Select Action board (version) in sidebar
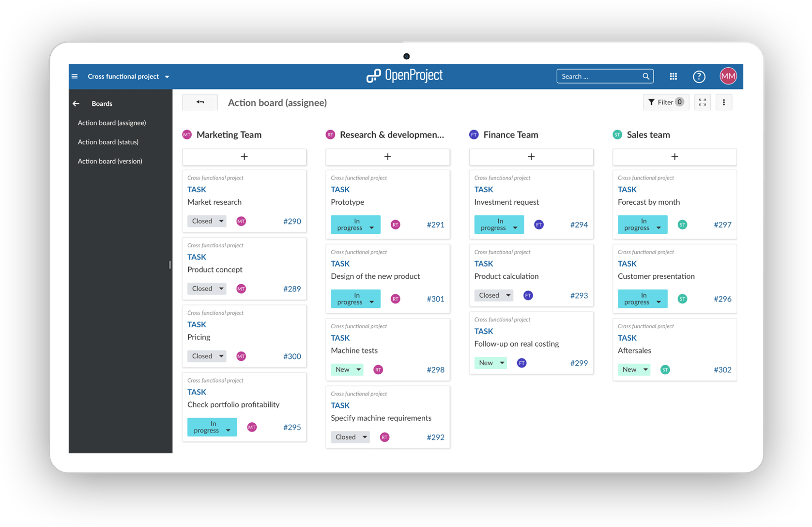Screen dimensions: 812x527 point(110,161)
